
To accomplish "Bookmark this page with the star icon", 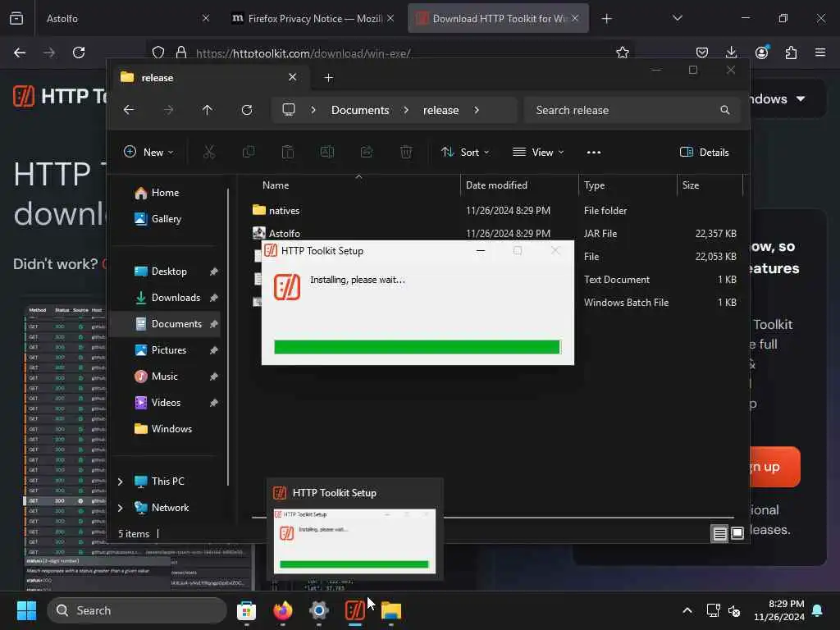I will pyautogui.click(x=622, y=52).
